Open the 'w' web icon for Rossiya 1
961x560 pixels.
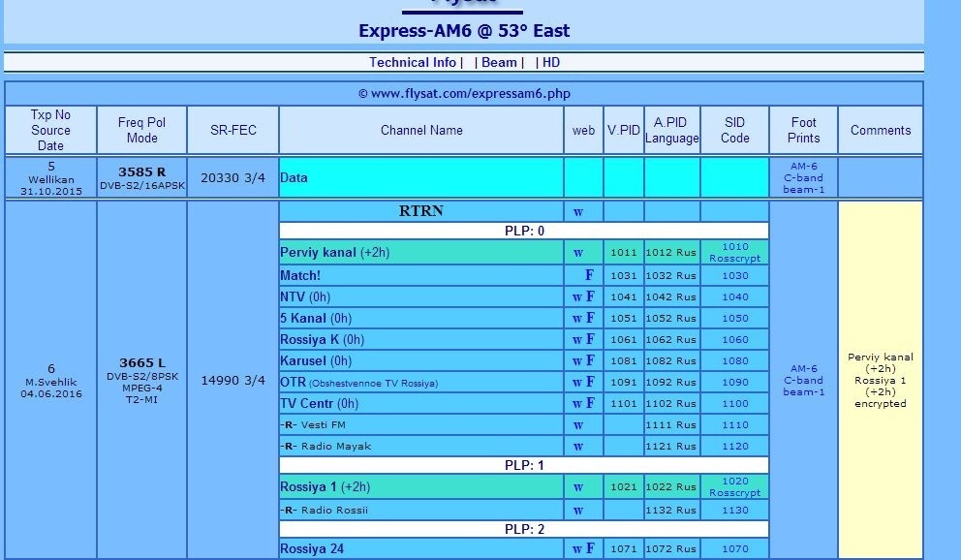(x=578, y=487)
